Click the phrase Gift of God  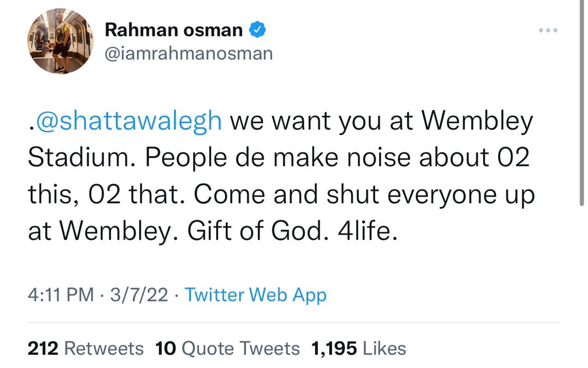[255, 231]
